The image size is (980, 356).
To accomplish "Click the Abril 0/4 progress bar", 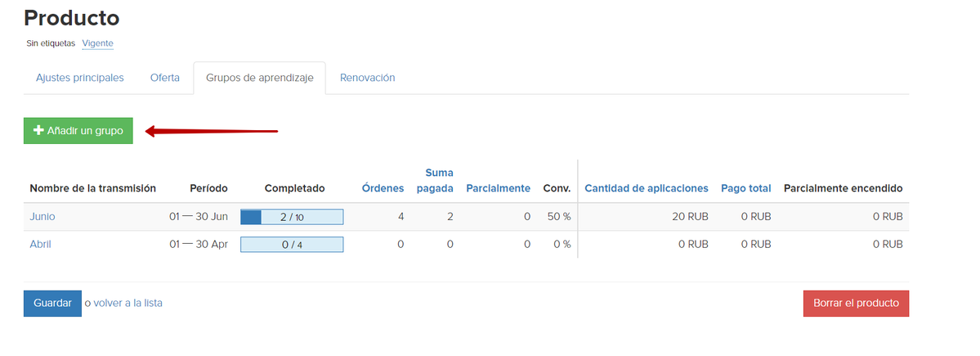I will [x=291, y=244].
